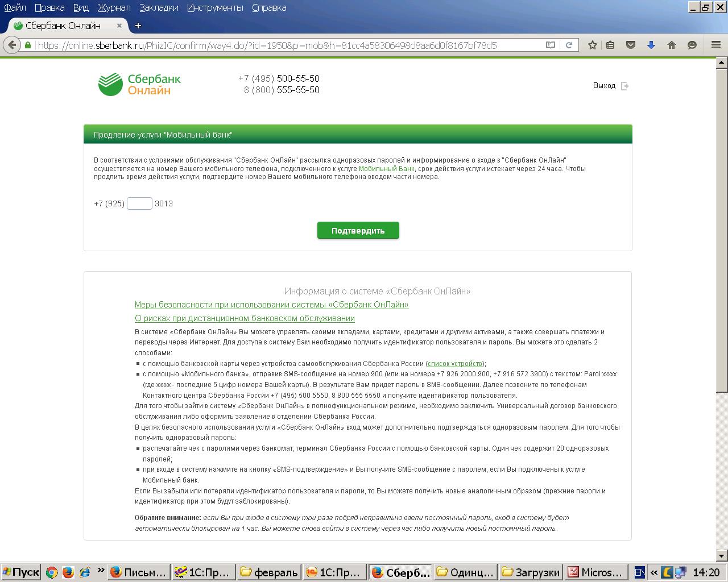Close the Сбербанк Онлайн tab
The image size is (728, 582).
point(119,26)
